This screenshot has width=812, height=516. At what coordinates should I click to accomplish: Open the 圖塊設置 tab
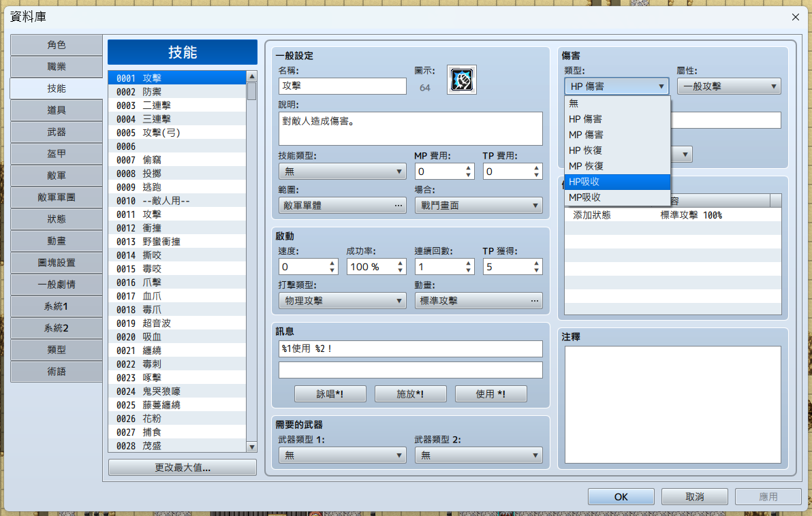(57, 262)
